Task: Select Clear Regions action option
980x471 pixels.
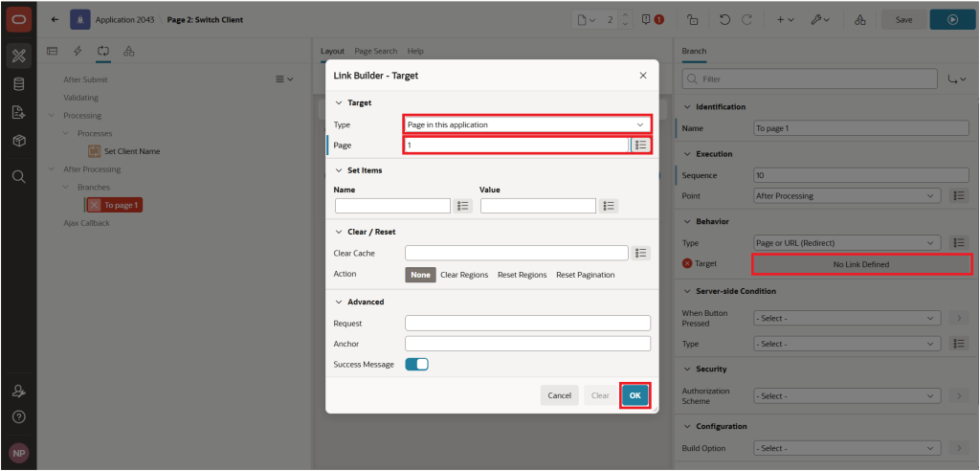Action: [464, 275]
